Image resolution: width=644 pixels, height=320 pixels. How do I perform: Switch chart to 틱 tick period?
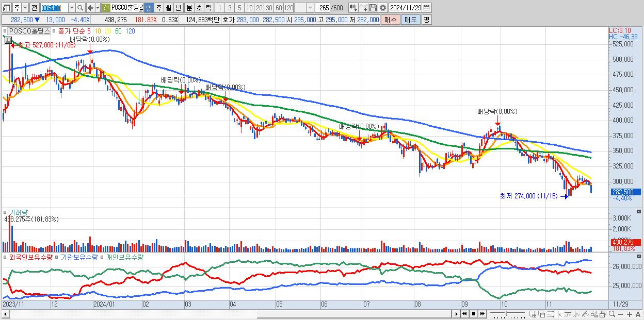tap(208, 8)
